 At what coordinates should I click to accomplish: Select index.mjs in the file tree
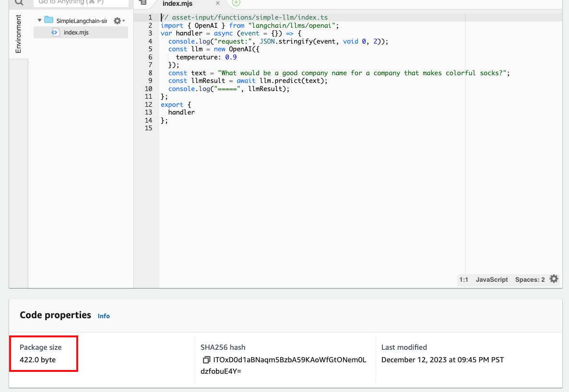tap(81, 32)
